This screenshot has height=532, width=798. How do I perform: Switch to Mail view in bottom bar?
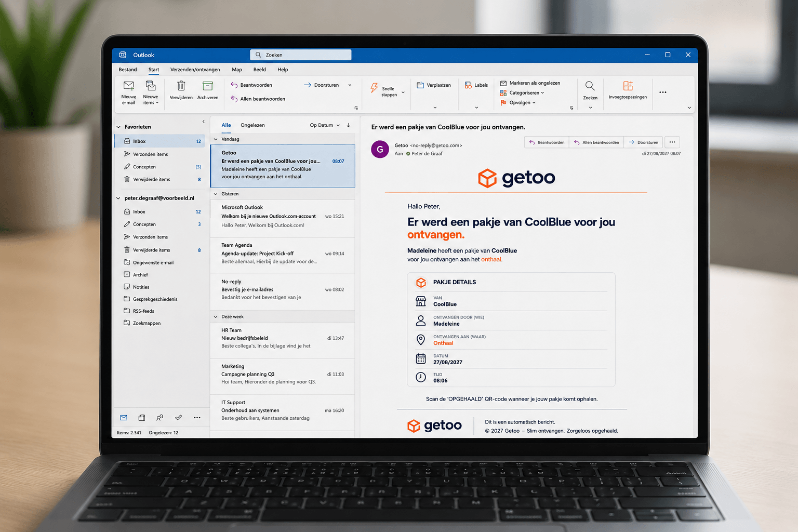(x=124, y=418)
